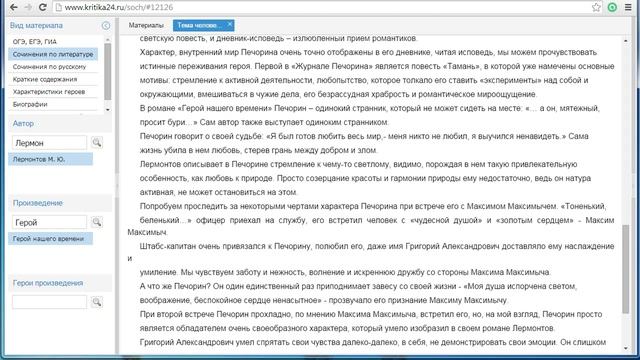640x360 pixels.
Task: Switch to the Материалы tab
Action: coord(146,25)
